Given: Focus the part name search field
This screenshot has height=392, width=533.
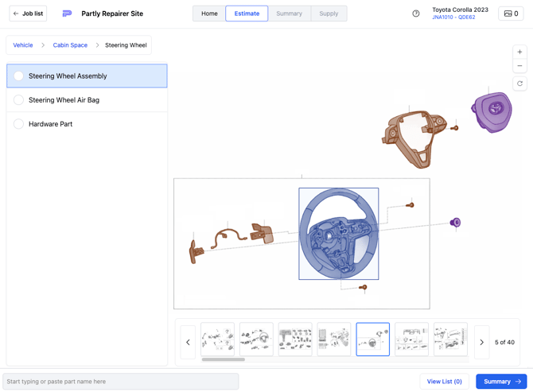Looking at the screenshot, I should tap(121, 382).
